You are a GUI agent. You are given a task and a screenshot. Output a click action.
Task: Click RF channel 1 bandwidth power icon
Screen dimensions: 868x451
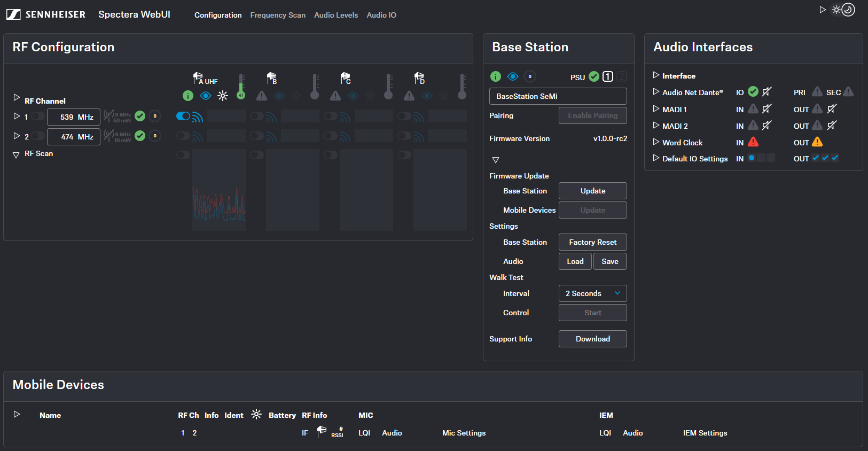(117, 116)
